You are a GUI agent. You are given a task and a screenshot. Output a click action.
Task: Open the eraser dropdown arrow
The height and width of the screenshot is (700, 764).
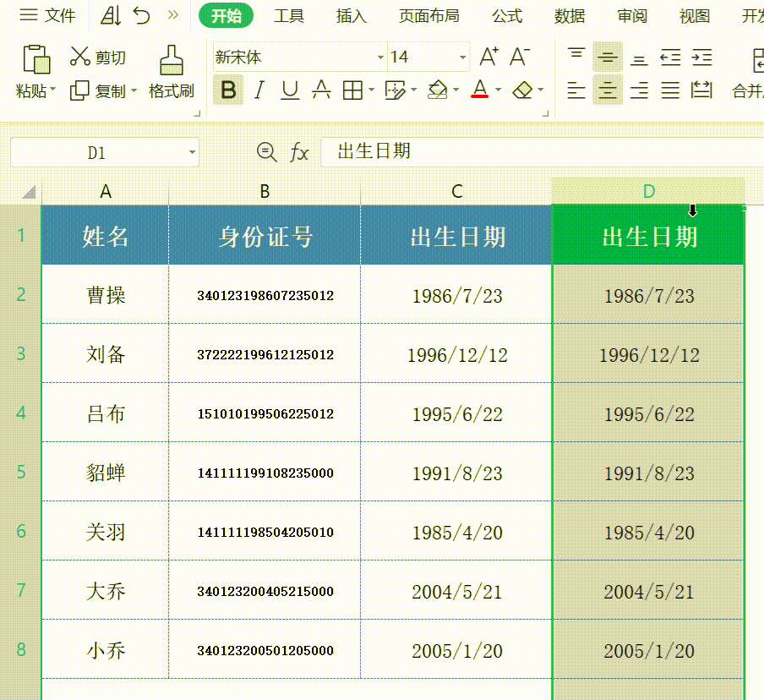point(541,90)
